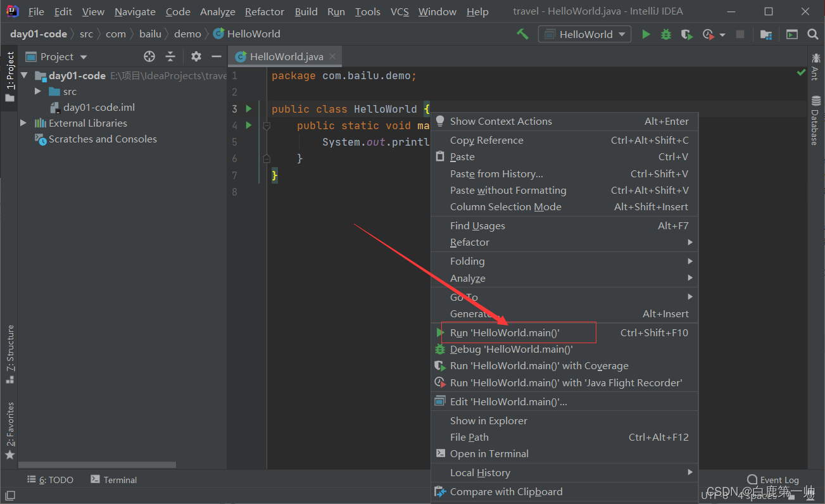This screenshot has width=825, height=504.
Task: Click the toolbar icon left of Search Everywhere
Action: 792,34
